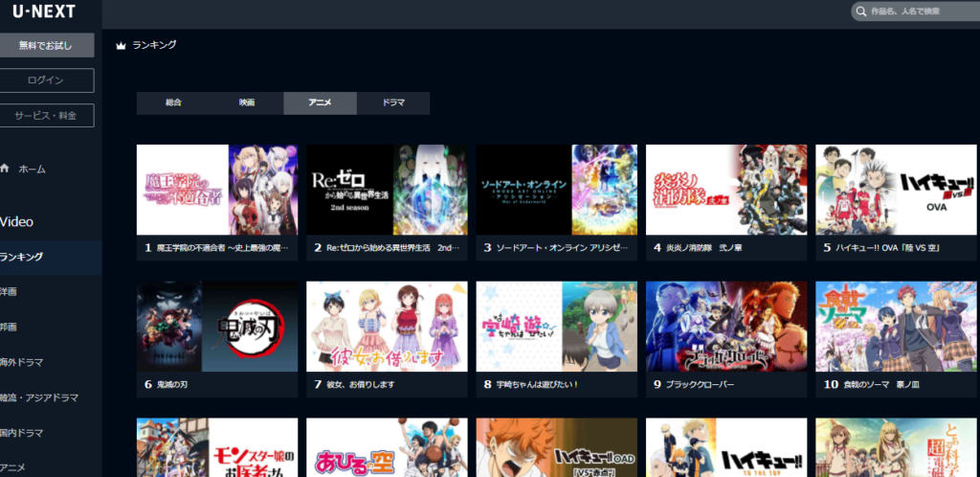Open サービス・料金 page
The width and height of the screenshot is (980, 477).
[45, 116]
